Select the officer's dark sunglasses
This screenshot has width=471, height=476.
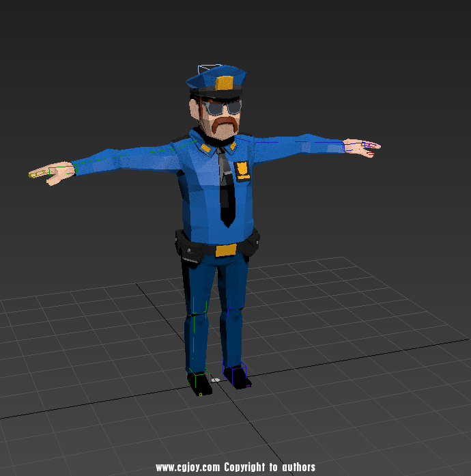coord(224,107)
